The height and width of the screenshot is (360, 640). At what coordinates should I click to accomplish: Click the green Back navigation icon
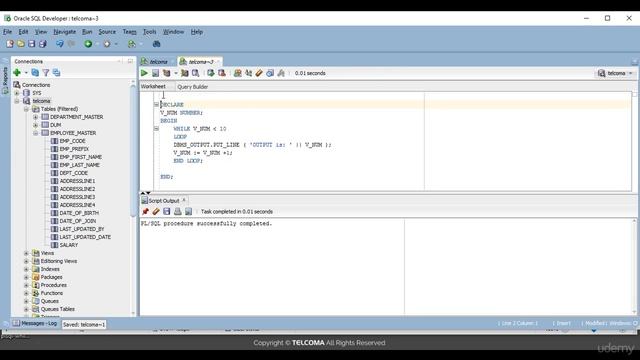click(88, 44)
